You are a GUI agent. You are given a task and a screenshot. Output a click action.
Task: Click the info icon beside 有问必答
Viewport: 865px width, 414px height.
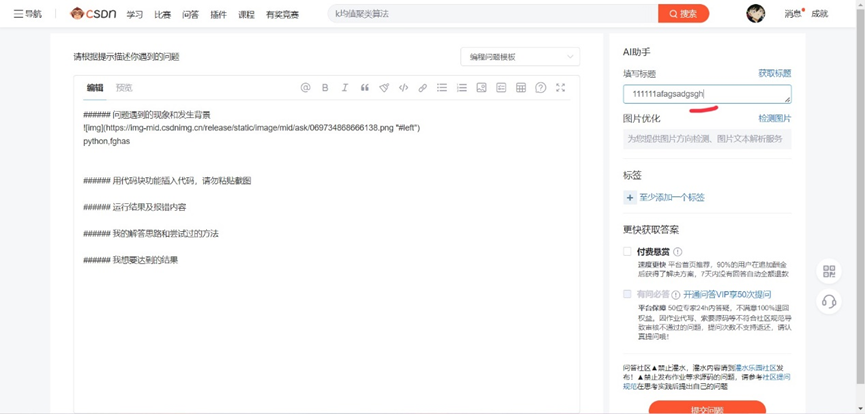tap(676, 294)
